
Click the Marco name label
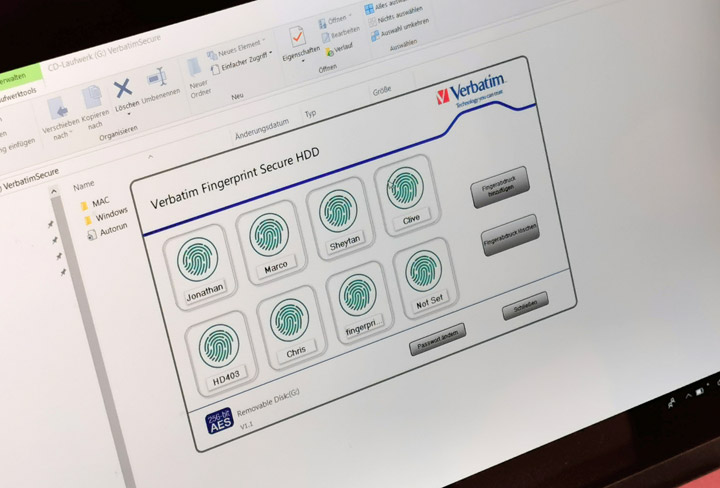[276, 268]
